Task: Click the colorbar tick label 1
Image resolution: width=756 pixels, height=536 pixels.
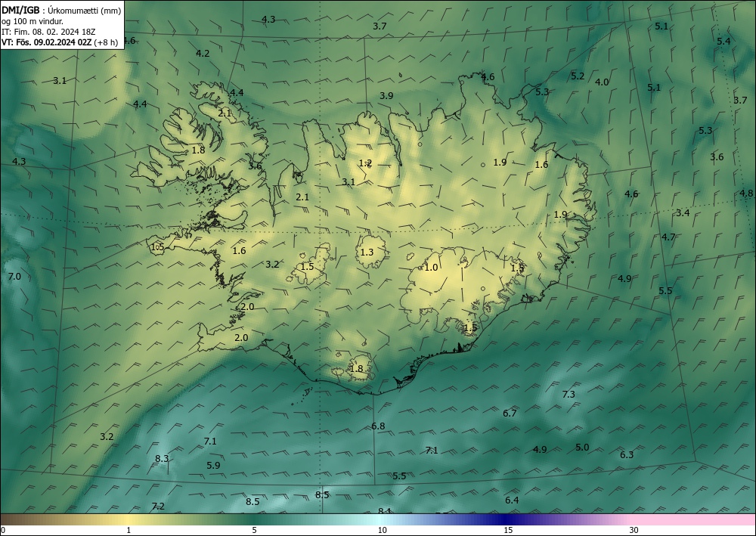Action: [x=129, y=531]
